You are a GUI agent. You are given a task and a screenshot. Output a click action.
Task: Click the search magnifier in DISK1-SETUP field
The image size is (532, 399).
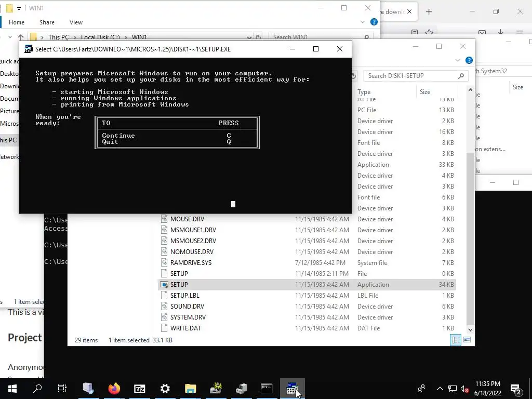(x=461, y=76)
